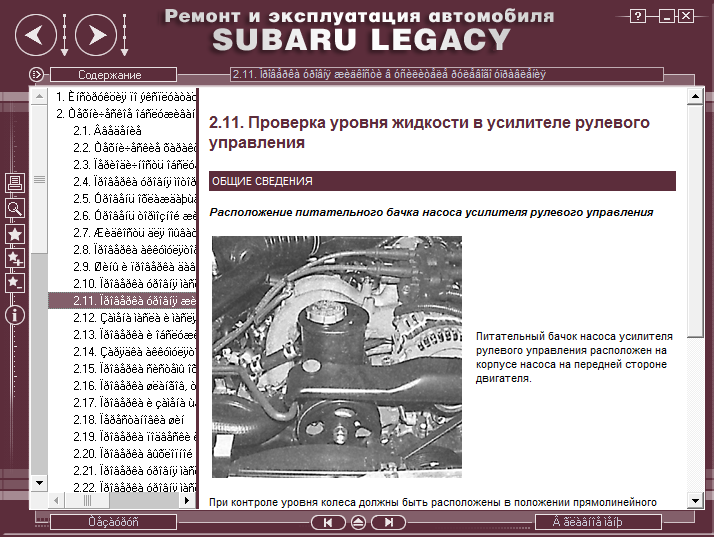Open section 2.9 in contents
714x537 pixels.
[x=134, y=266]
